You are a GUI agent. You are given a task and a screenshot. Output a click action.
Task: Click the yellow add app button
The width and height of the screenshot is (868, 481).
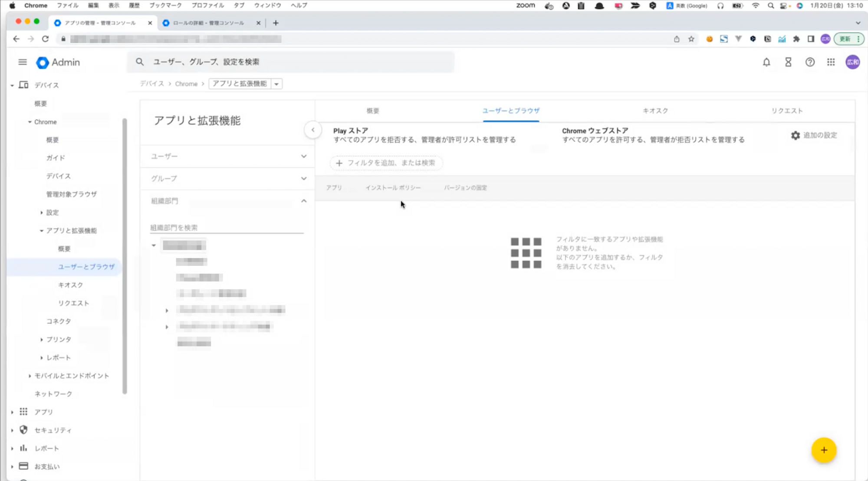coord(824,450)
